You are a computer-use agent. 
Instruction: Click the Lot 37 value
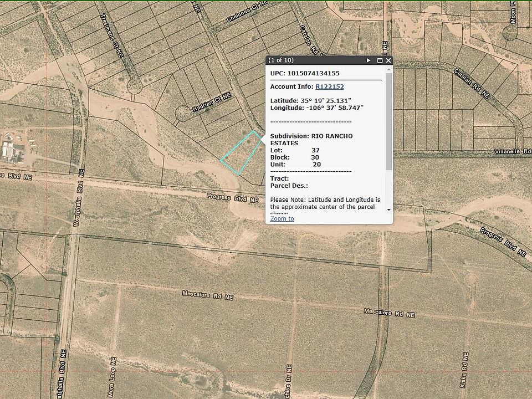(x=315, y=150)
